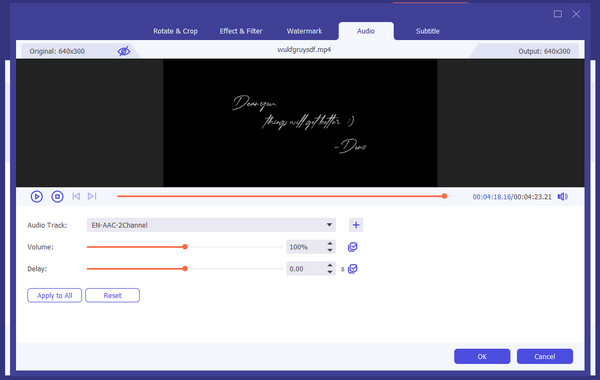Maximize the edit window
Viewport: 600px width, 380px height.
[558, 14]
